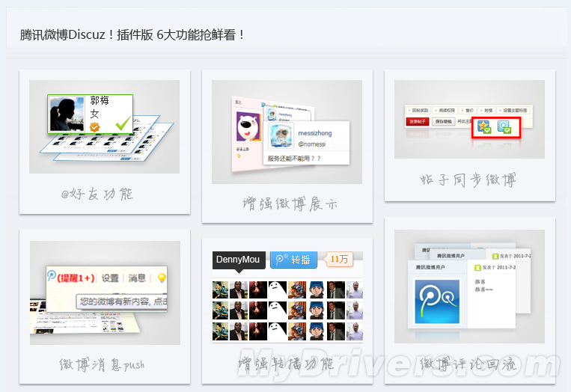Image resolution: width=571 pixels, height=392 pixels.
Task: Click the blue-cap cartoon avatar in top row
Action: [x=317, y=290]
